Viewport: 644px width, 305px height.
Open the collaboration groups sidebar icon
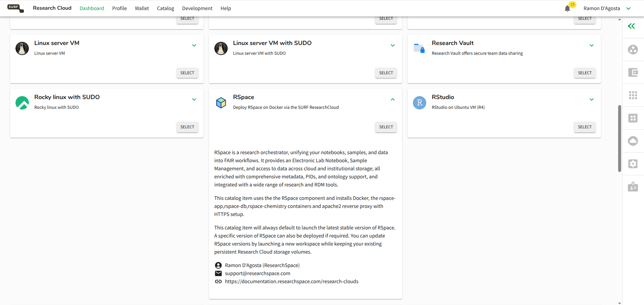point(633,50)
